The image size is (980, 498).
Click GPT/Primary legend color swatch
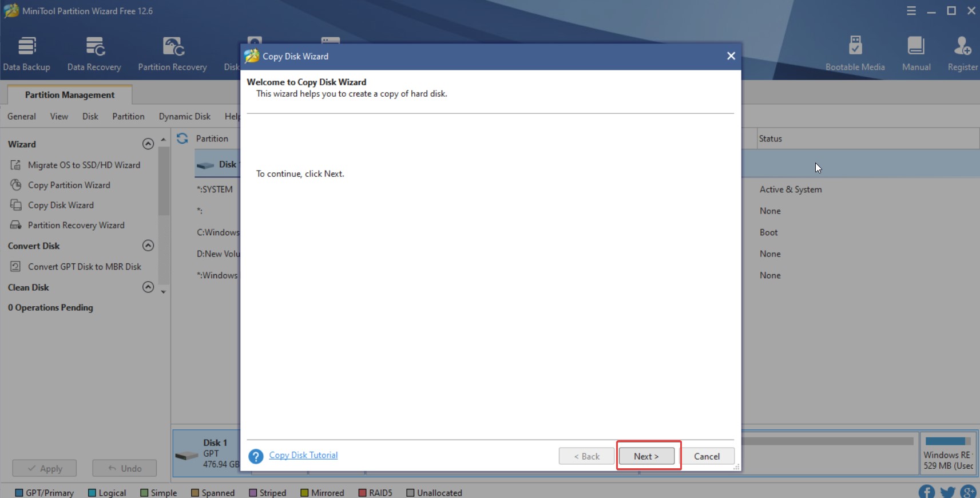click(19, 493)
